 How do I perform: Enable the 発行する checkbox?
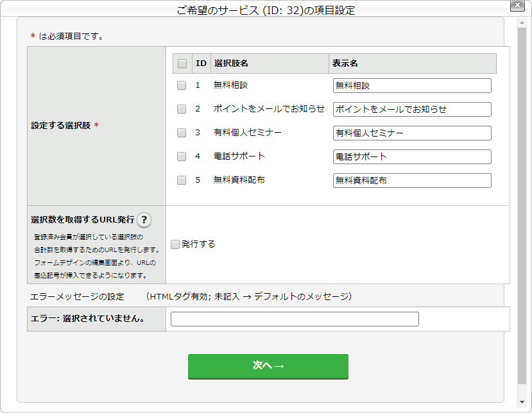point(175,244)
